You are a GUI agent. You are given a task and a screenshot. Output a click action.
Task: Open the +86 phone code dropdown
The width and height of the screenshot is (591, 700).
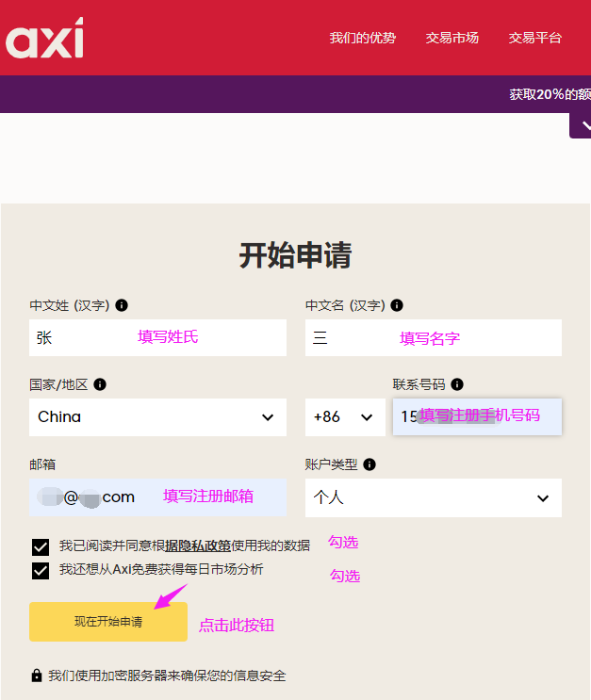pyautogui.click(x=345, y=417)
